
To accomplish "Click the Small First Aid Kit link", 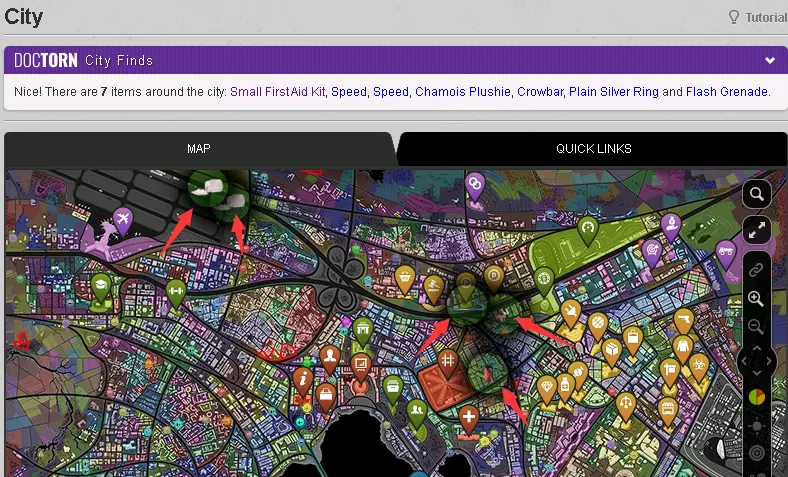I will click(x=278, y=92).
